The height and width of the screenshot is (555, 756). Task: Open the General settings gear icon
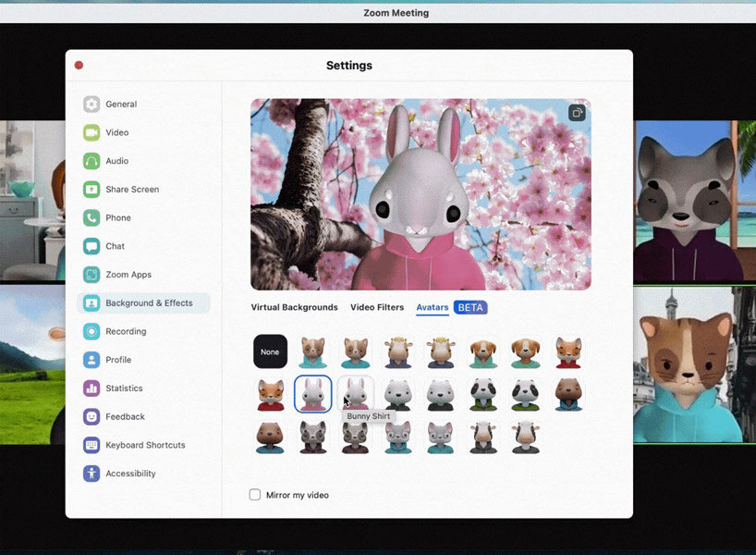coord(91,105)
